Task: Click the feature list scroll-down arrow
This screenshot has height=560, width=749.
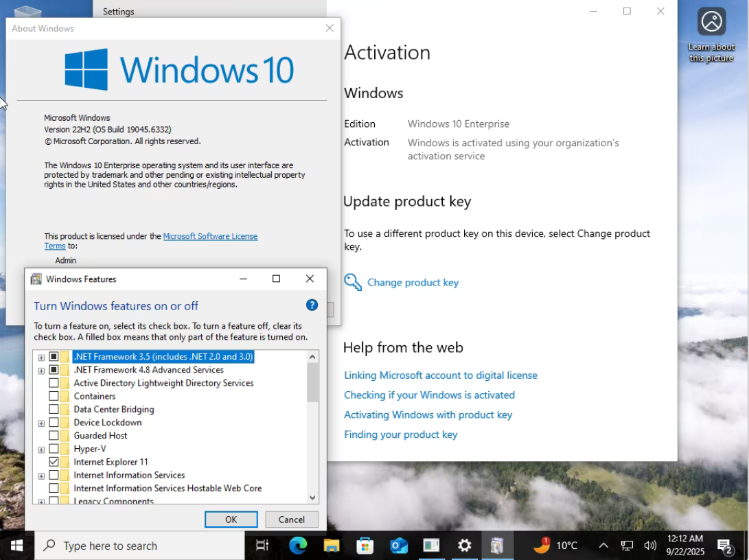Action: [312, 498]
